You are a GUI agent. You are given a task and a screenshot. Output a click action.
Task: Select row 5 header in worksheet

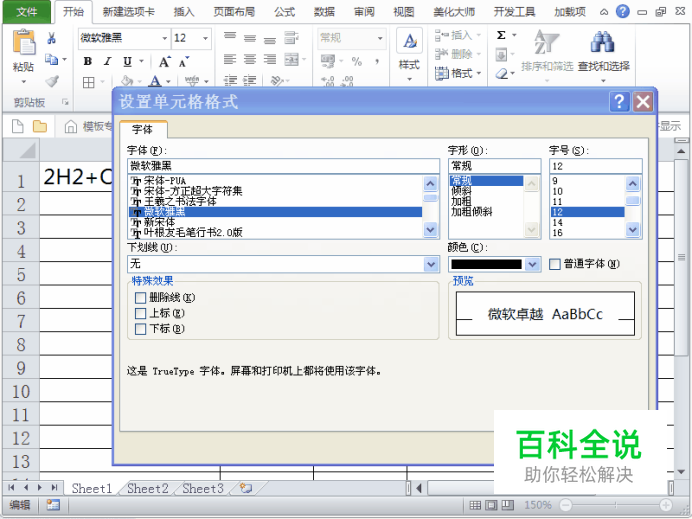[x=21, y=275]
